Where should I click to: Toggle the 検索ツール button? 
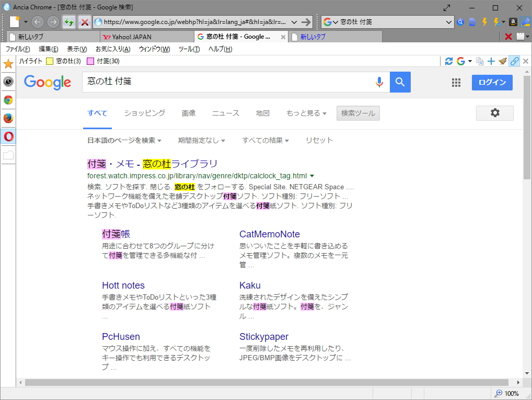358,113
